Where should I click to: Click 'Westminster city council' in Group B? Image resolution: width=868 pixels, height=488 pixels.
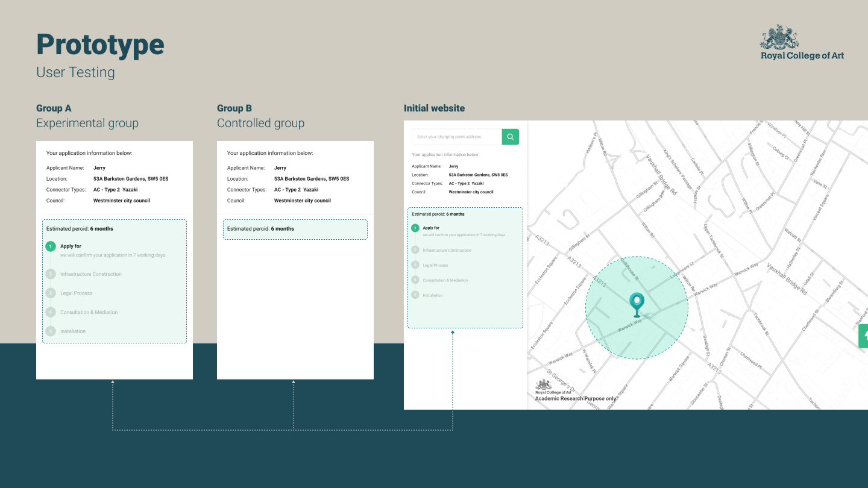tap(303, 201)
